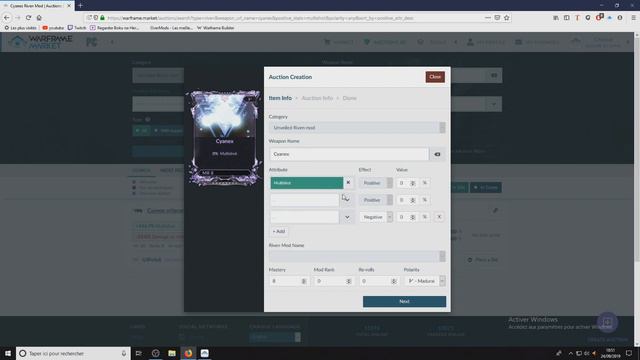Image resolution: width=640 pixels, height=360 pixels.
Task: Adjust negative attribute value stepper
Action: pos(413,218)
